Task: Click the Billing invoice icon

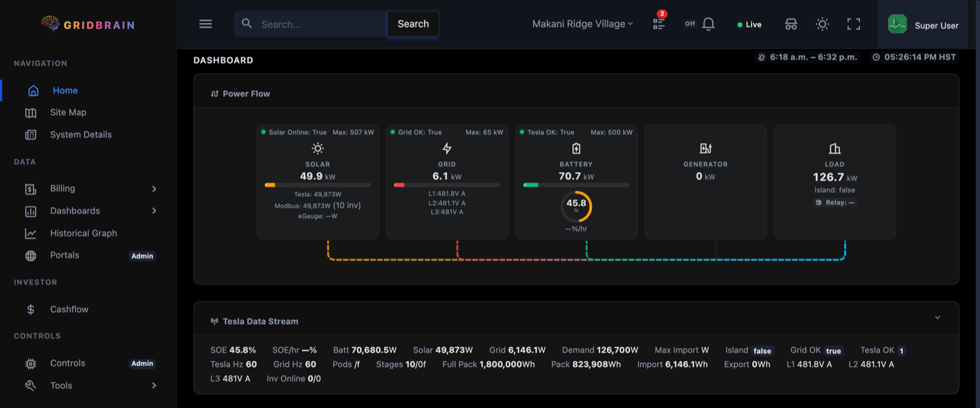Action: tap(31, 189)
